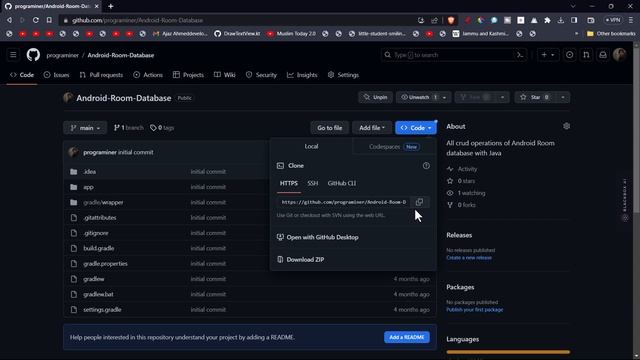This screenshot has height=360, width=640.
Task: Switch to the Wiki tab
Action: (224, 75)
